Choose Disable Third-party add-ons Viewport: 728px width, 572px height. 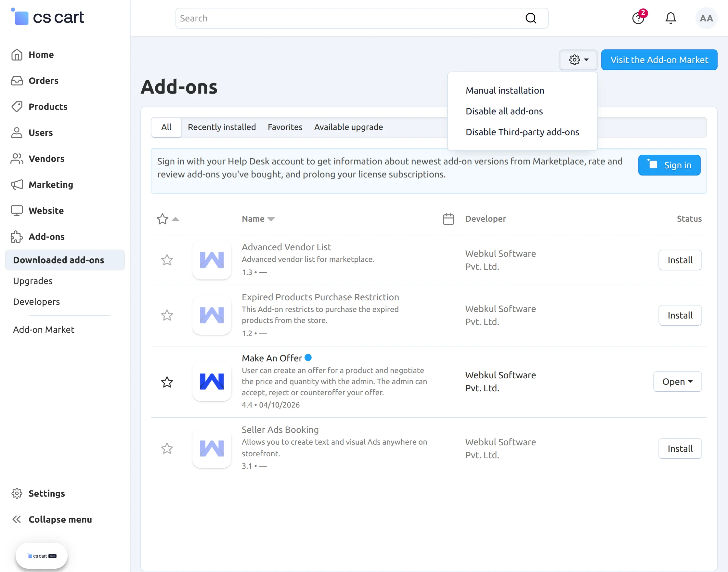tap(522, 132)
